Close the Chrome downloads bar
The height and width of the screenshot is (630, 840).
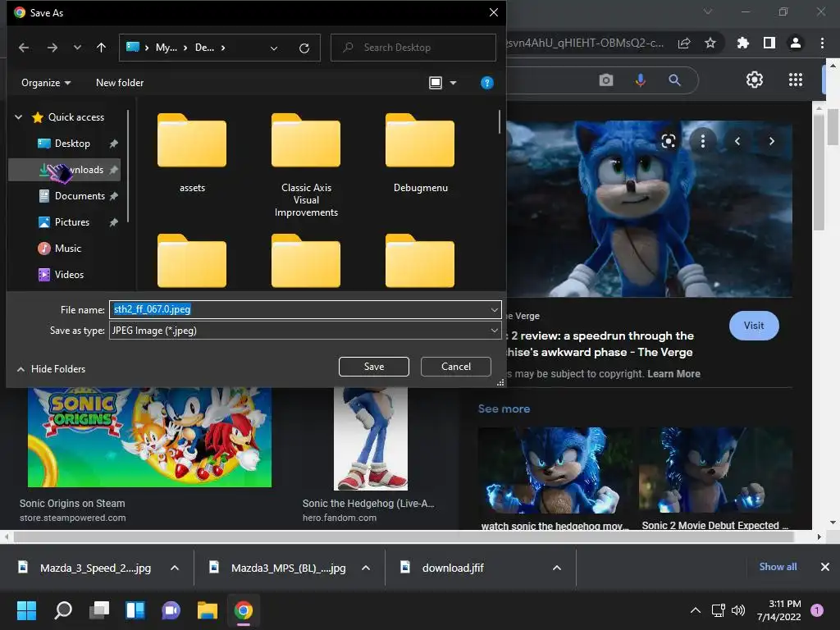825,567
